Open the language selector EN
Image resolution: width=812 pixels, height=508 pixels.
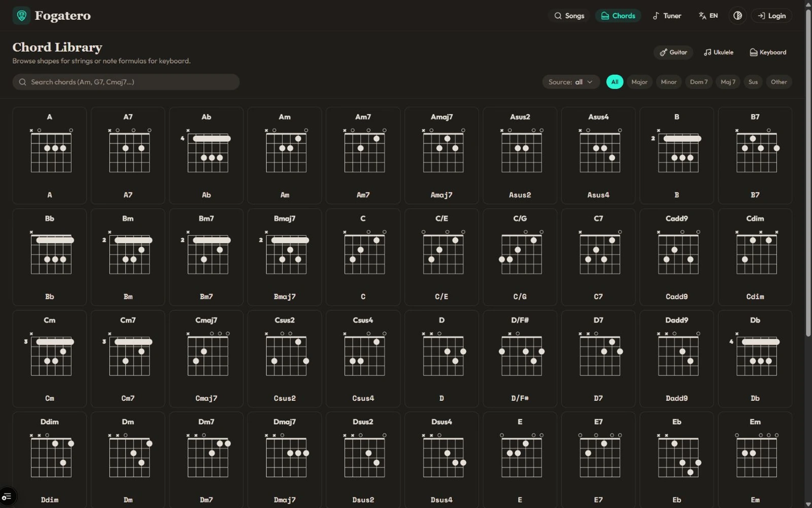click(708, 16)
